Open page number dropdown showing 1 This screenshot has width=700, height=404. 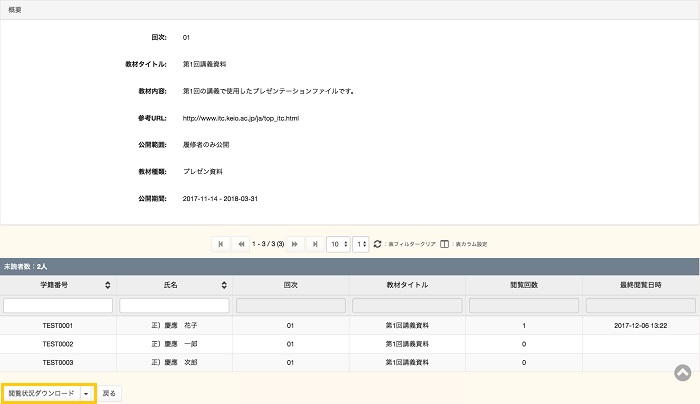click(361, 243)
